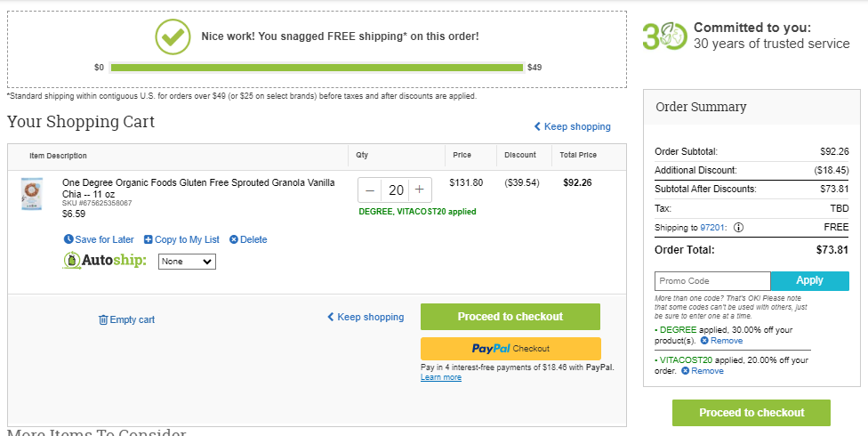
Task: Click the Empty cart trash icon
Action: [x=103, y=319]
